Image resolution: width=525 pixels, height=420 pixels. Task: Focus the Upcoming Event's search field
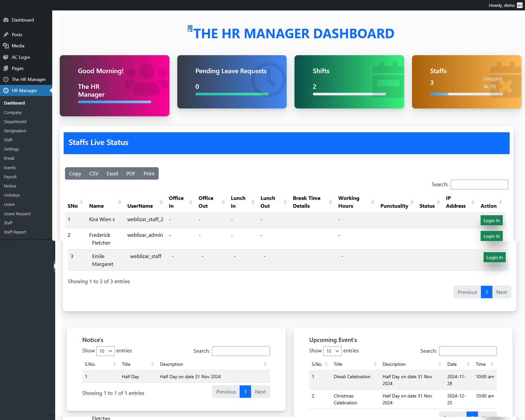468,351
